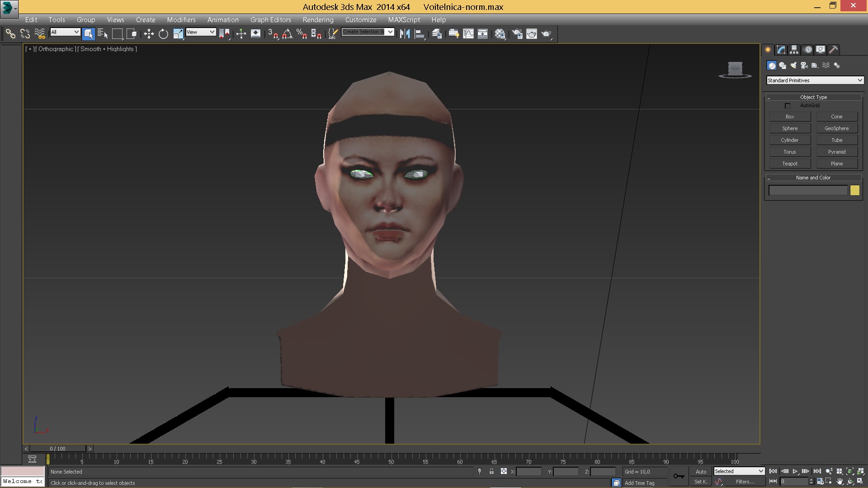The height and width of the screenshot is (488, 868).
Task: Open Select by Name list
Action: click(103, 34)
